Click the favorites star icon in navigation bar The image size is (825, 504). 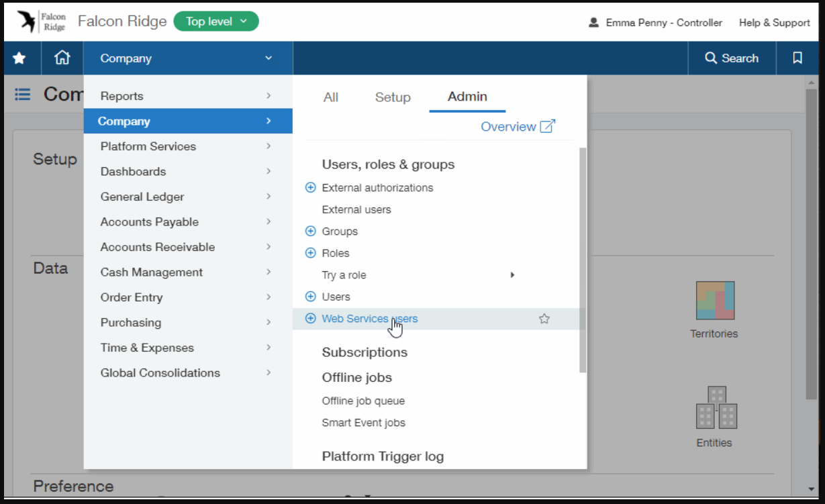pyautogui.click(x=19, y=58)
